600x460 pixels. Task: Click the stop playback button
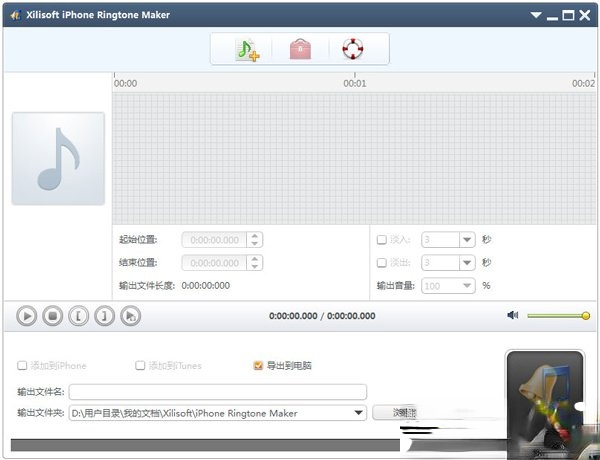(x=52, y=316)
